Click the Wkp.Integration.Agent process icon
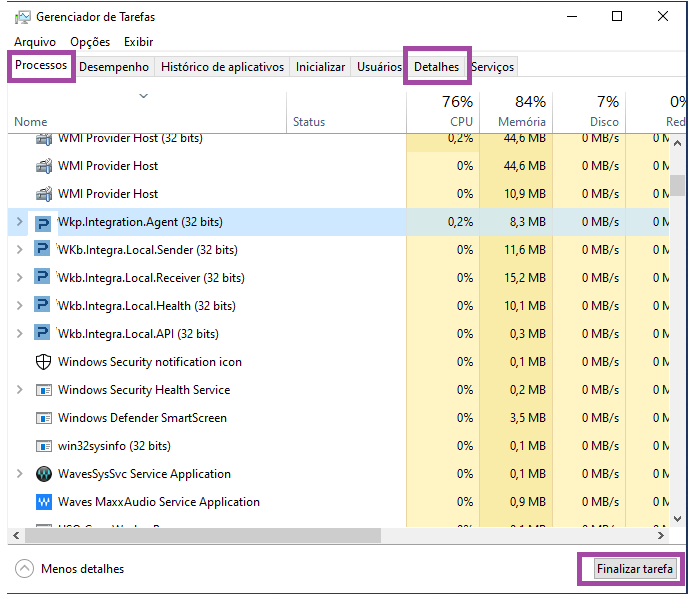The image size is (694, 615). coord(42,223)
